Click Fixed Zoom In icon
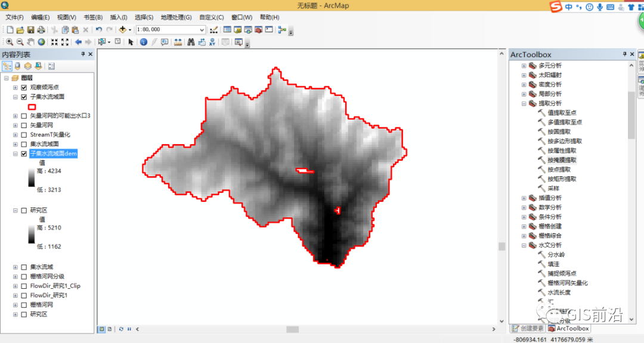This screenshot has width=644, height=343. 54,42
